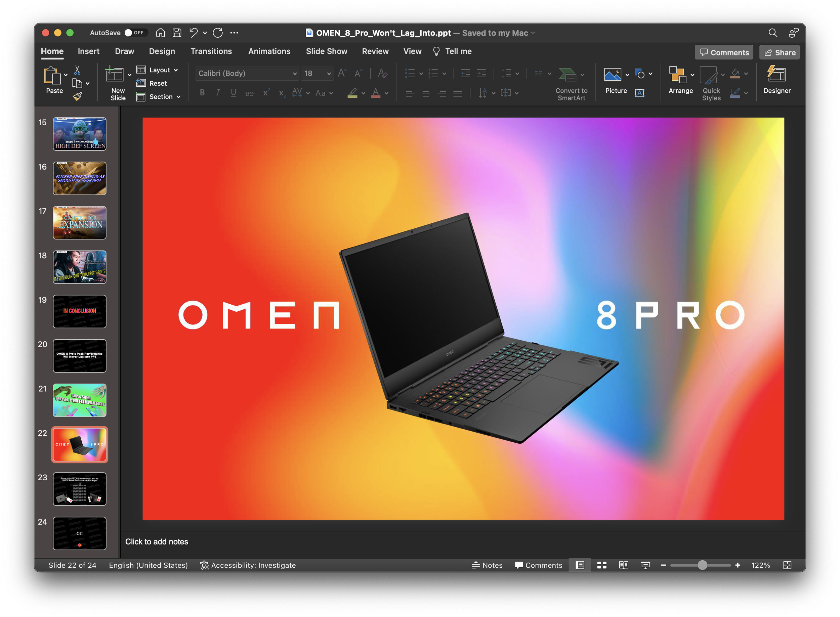Viewport: 840px width, 617px height.
Task: Open the Designer pane
Action: click(x=776, y=80)
